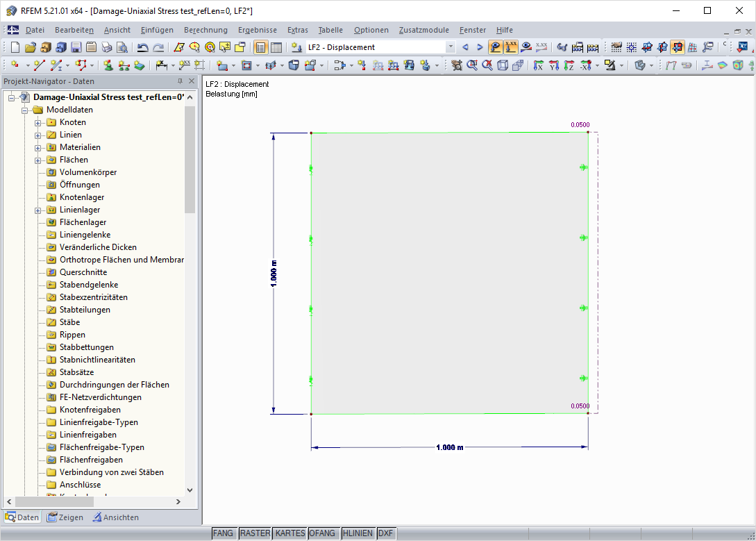756x541 pixels.
Task: Open the Berechnung menu
Action: [204, 30]
